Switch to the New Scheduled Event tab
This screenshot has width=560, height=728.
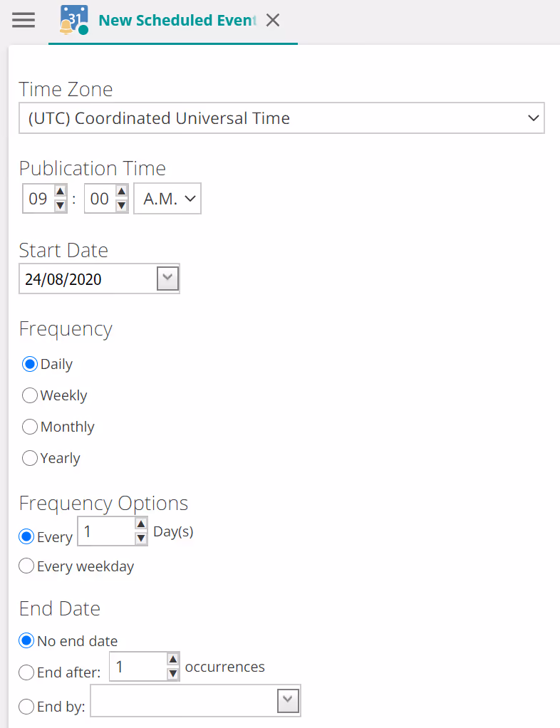click(x=177, y=20)
